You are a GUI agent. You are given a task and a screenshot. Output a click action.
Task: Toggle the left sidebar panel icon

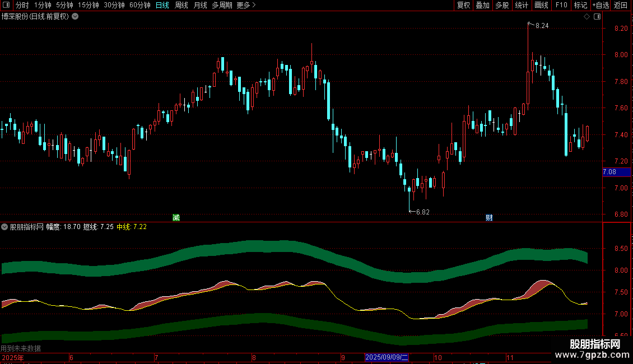(6, 5)
